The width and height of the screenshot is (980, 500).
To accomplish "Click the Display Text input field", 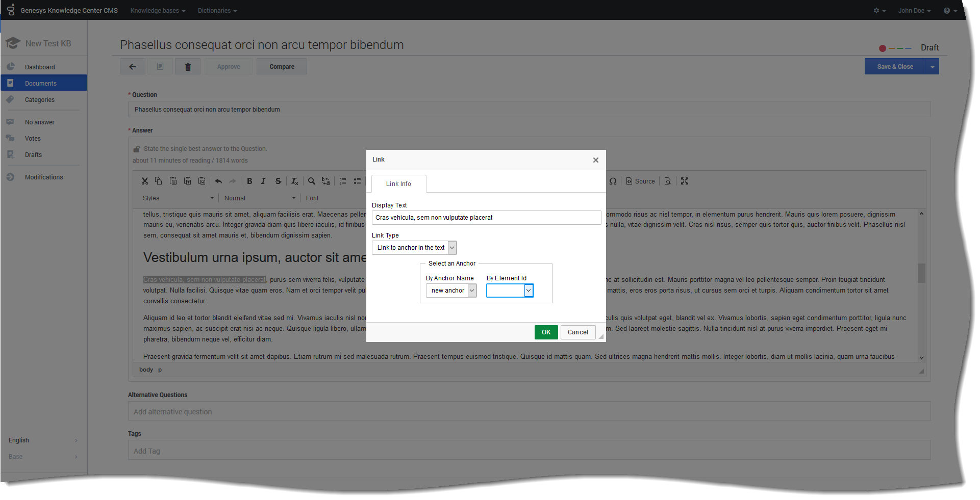I will coord(486,218).
